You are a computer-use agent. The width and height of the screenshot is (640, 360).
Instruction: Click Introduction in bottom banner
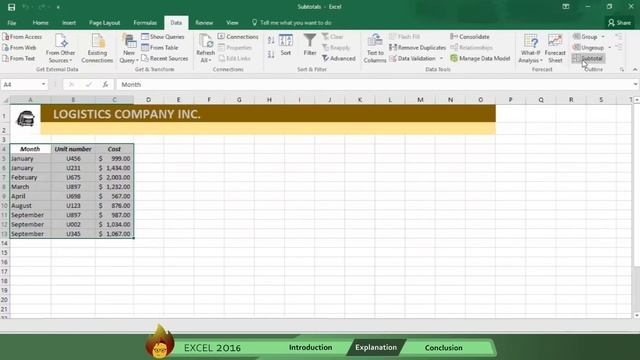coord(311,347)
